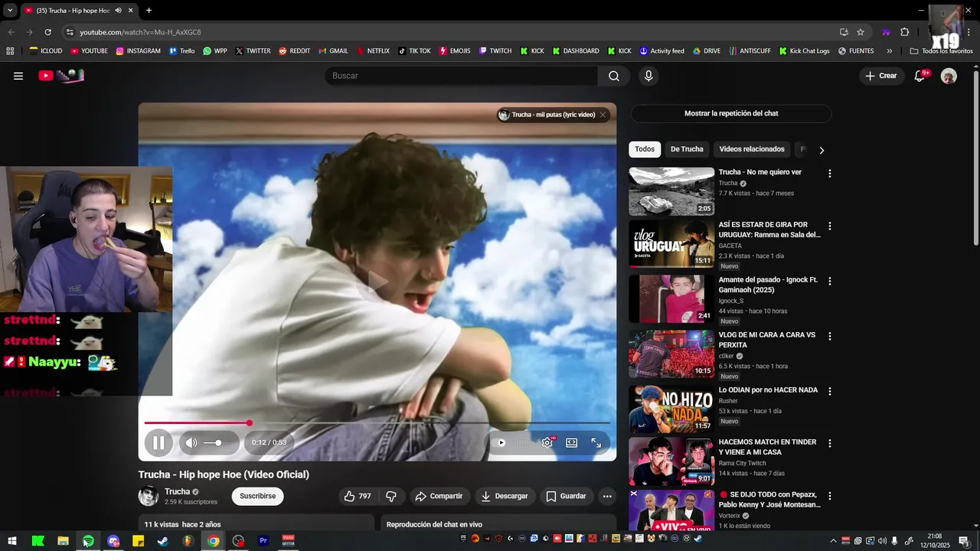Open Trucha - No me quiero ver thumbnail

click(x=671, y=191)
